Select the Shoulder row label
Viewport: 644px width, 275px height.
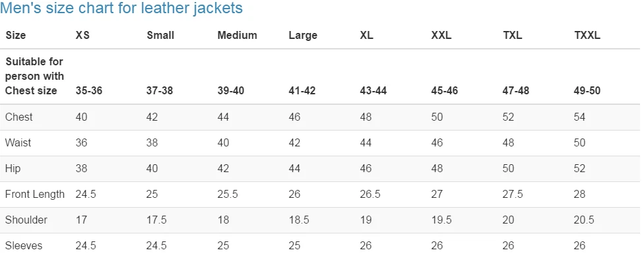click(x=26, y=220)
